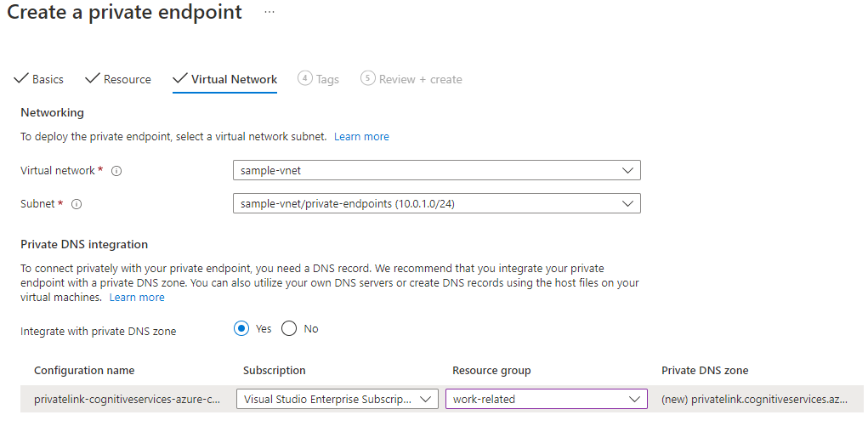
Task: Go to the Resource tab
Action: pyautogui.click(x=127, y=79)
